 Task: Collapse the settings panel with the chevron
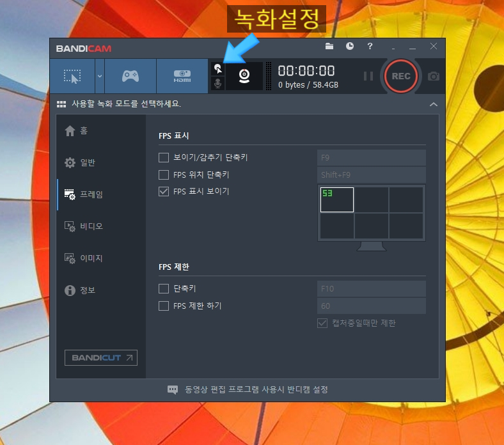point(433,104)
